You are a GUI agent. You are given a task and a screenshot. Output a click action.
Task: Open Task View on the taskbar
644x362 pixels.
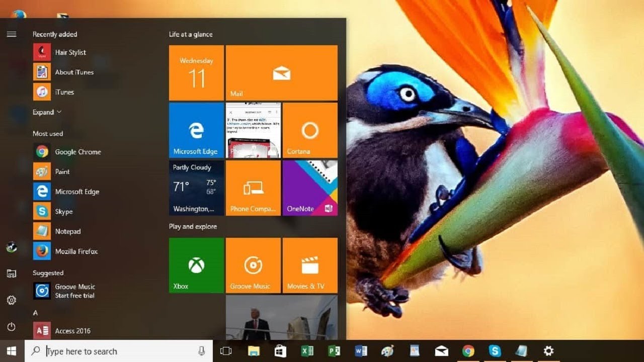click(x=226, y=351)
